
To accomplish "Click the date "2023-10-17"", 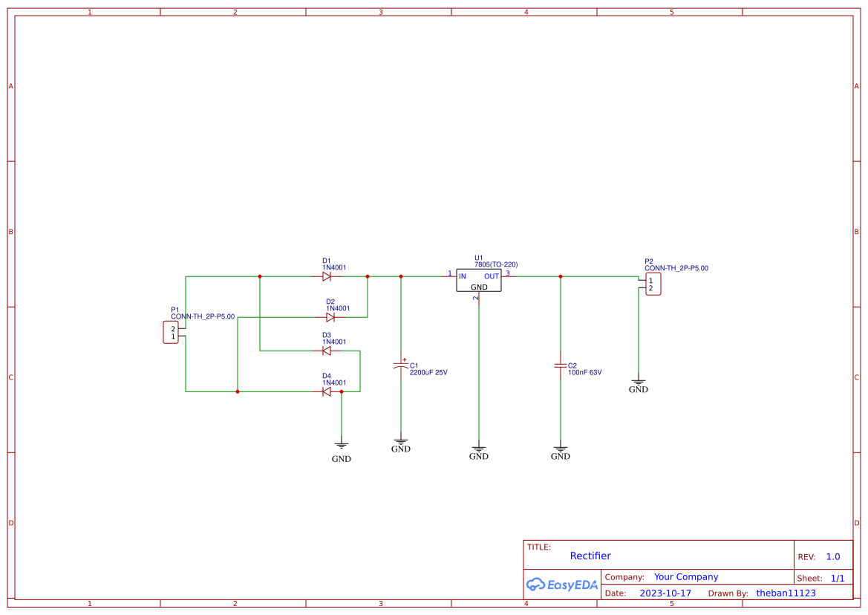I will coord(665,593).
